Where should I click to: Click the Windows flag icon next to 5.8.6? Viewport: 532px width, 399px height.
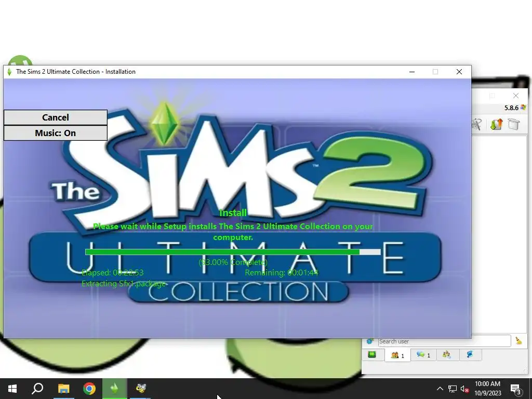[x=523, y=108]
